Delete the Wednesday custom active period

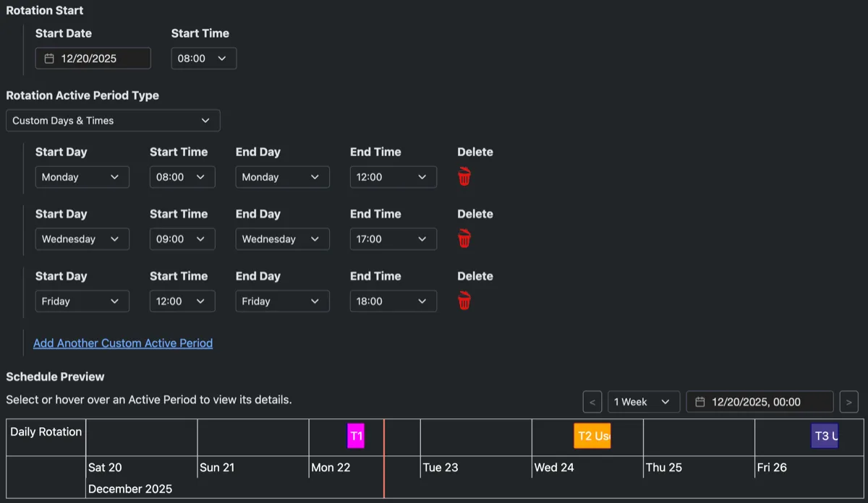pyautogui.click(x=464, y=238)
